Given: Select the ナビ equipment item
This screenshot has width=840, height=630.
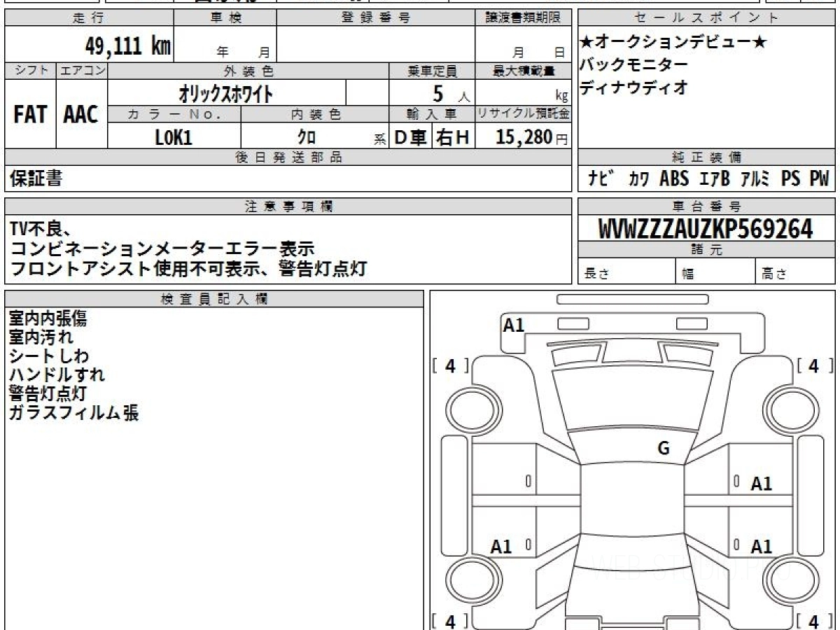Looking at the screenshot, I should 602,179.
